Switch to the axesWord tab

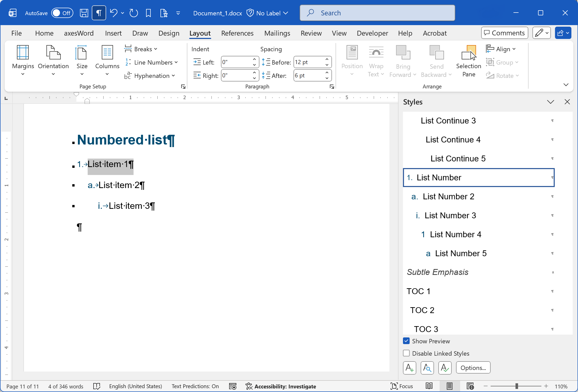tap(79, 33)
